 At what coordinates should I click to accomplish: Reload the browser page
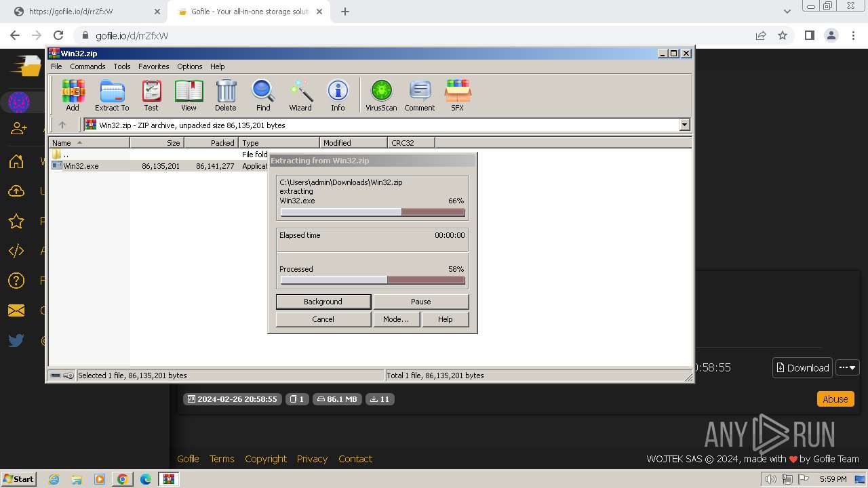tap(58, 35)
